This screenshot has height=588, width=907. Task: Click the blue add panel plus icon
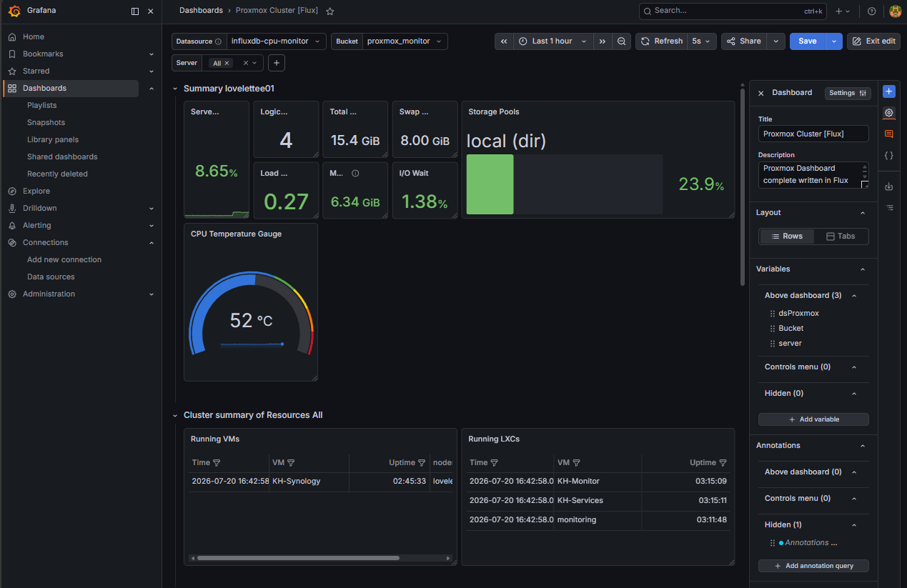(x=889, y=91)
